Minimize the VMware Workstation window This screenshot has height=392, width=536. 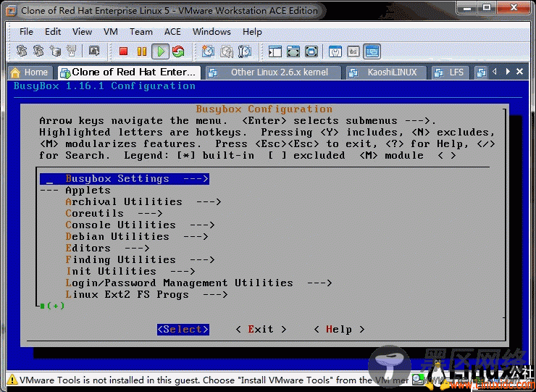coord(467,7)
